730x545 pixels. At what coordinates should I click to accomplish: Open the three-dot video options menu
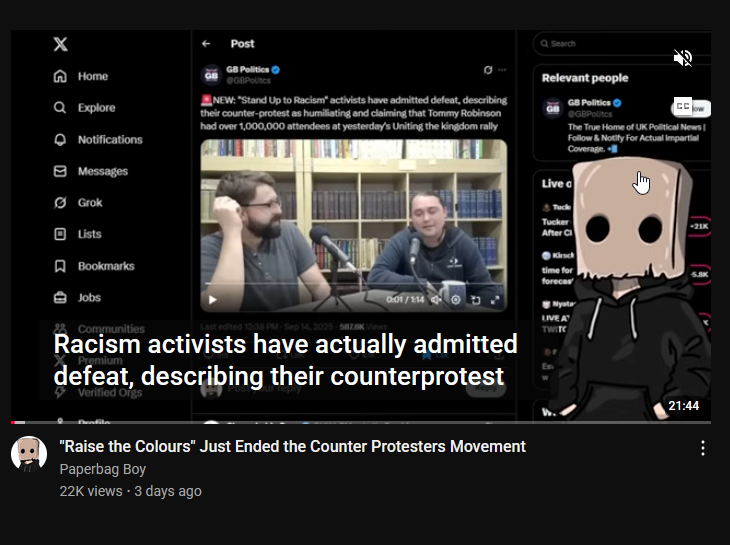point(703,448)
